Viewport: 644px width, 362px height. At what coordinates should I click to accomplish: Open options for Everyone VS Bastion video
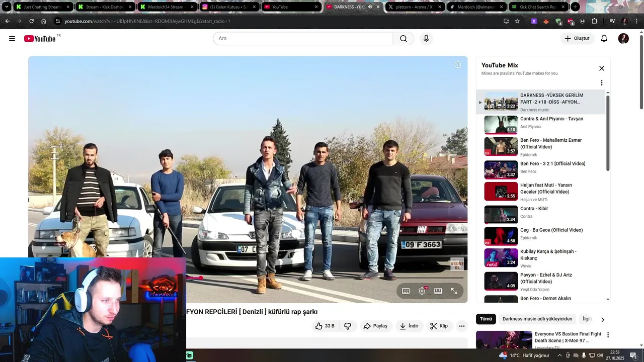click(x=608, y=335)
